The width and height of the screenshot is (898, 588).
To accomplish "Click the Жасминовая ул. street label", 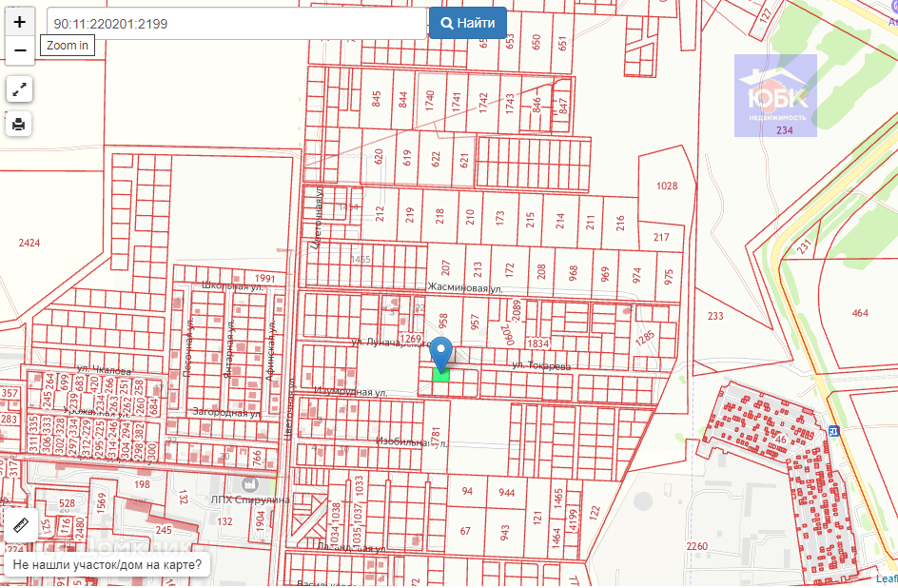I will (465, 288).
